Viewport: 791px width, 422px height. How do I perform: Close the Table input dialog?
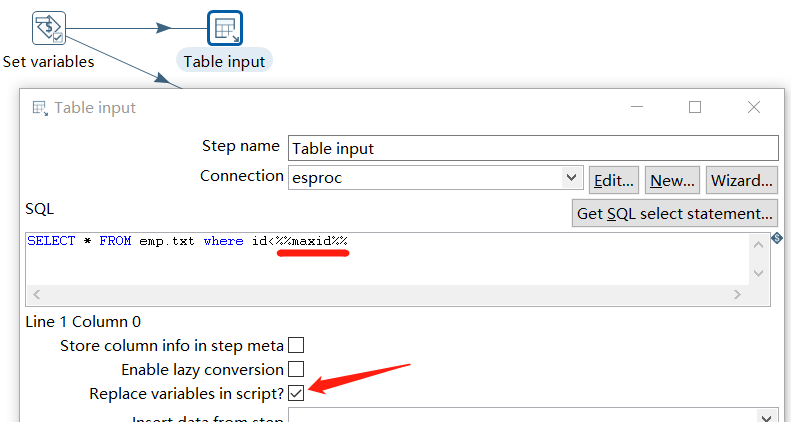point(754,107)
